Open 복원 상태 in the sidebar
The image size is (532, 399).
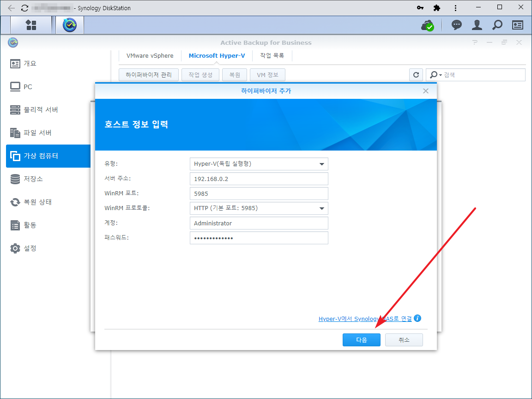31,202
